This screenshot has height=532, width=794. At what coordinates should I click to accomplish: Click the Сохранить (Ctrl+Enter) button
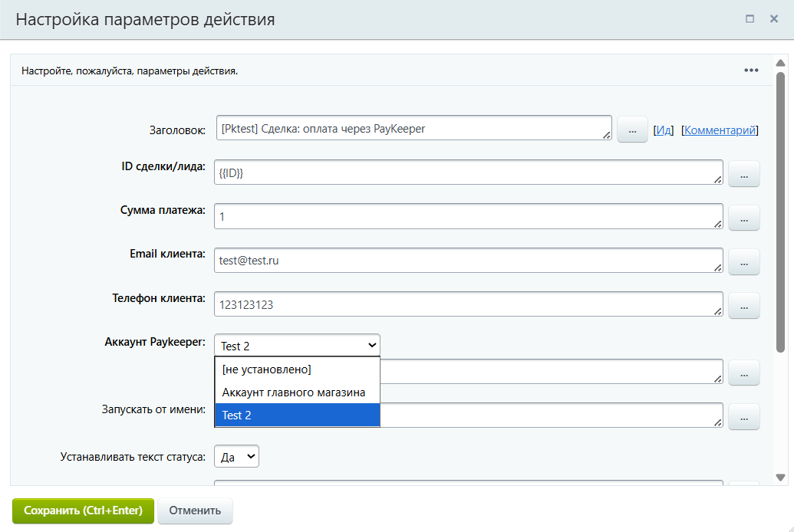pos(83,511)
